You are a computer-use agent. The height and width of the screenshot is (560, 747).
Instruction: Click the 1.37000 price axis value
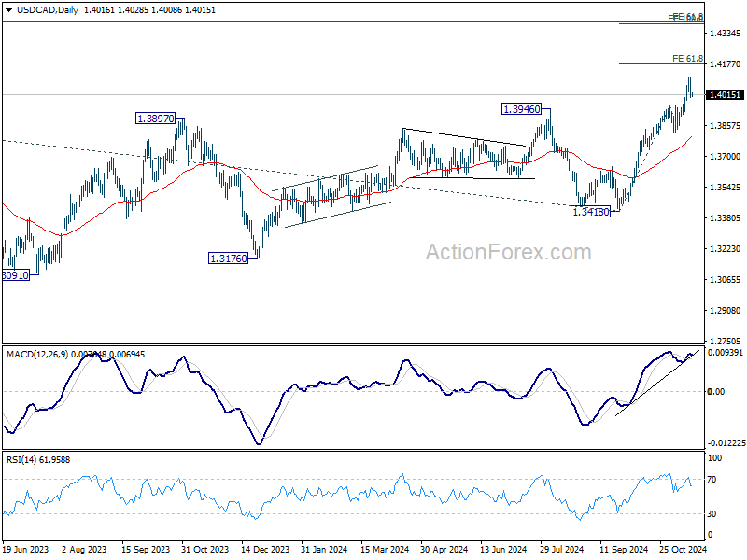[726, 156]
